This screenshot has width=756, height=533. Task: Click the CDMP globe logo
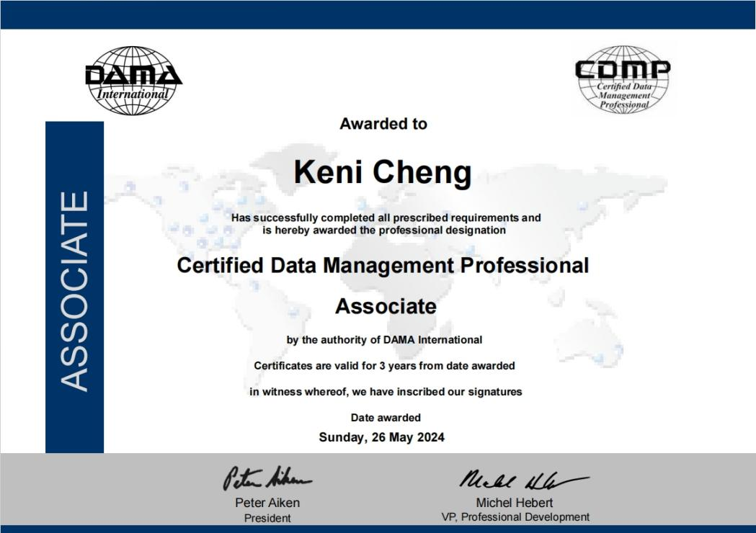(x=623, y=79)
